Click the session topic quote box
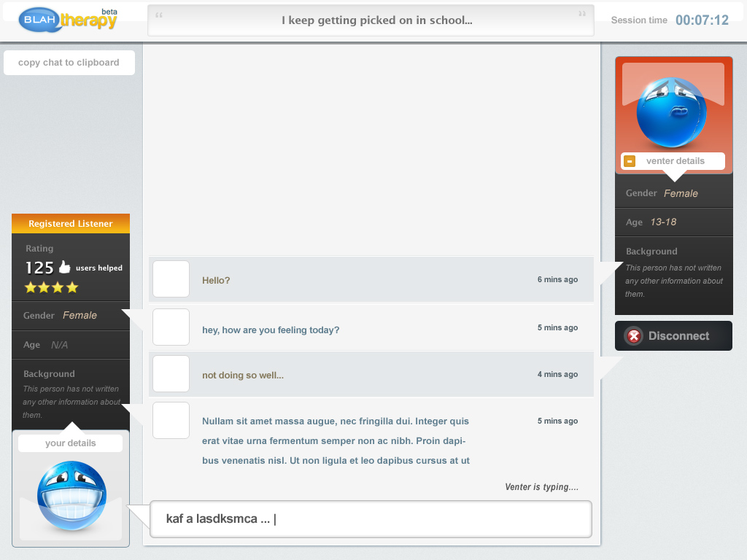 tap(371, 20)
